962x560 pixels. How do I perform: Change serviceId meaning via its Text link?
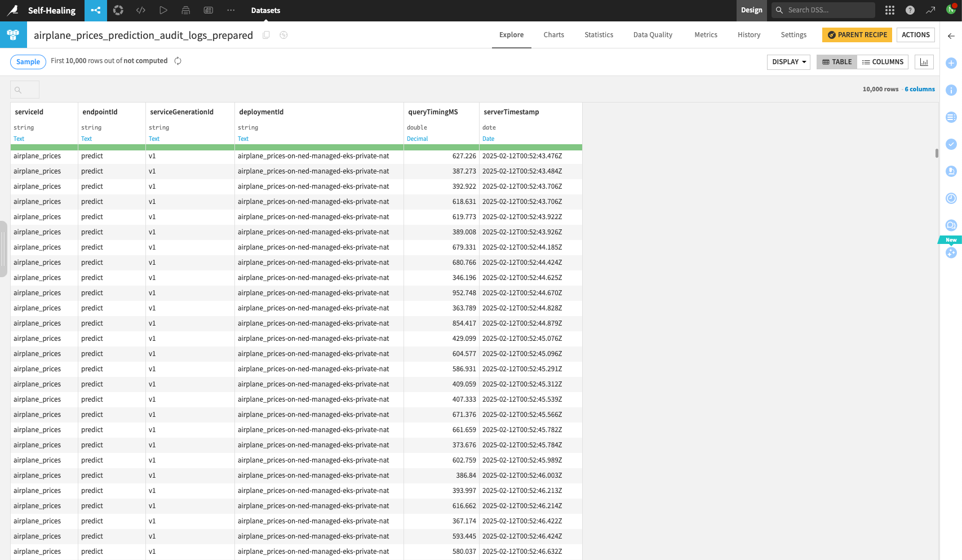pyautogui.click(x=19, y=139)
